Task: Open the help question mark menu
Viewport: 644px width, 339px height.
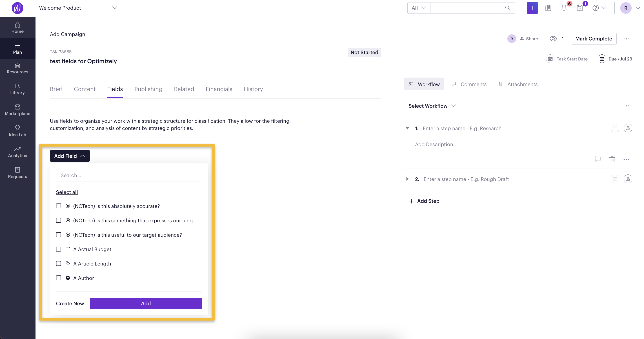Action: click(x=599, y=8)
